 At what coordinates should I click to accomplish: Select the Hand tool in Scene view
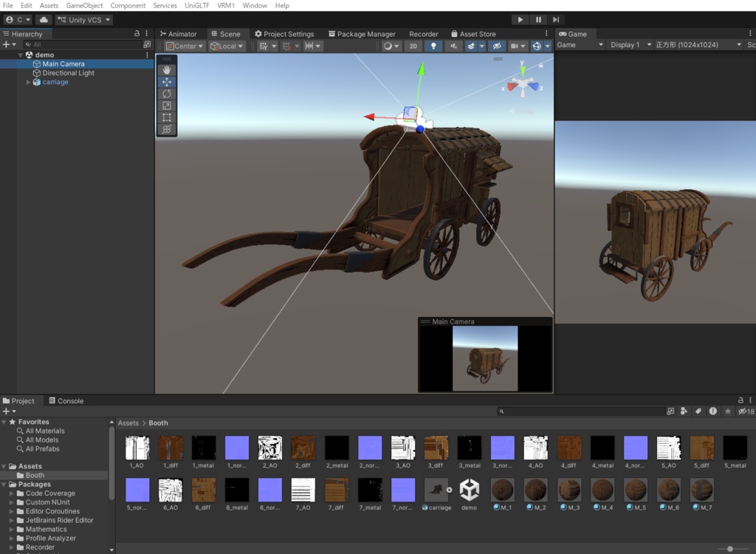coord(167,70)
